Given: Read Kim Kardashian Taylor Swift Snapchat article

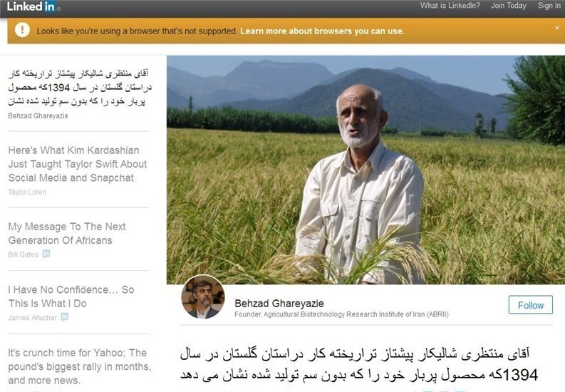Looking at the screenshot, I should 78,164.
